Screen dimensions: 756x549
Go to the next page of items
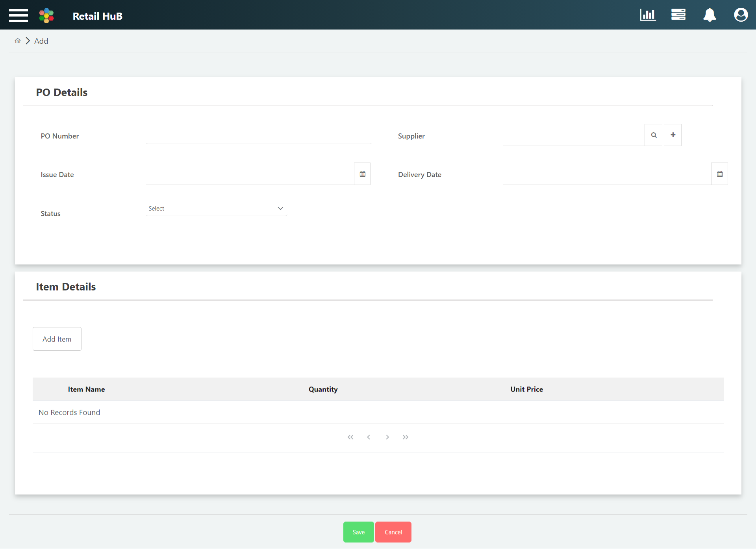point(387,437)
